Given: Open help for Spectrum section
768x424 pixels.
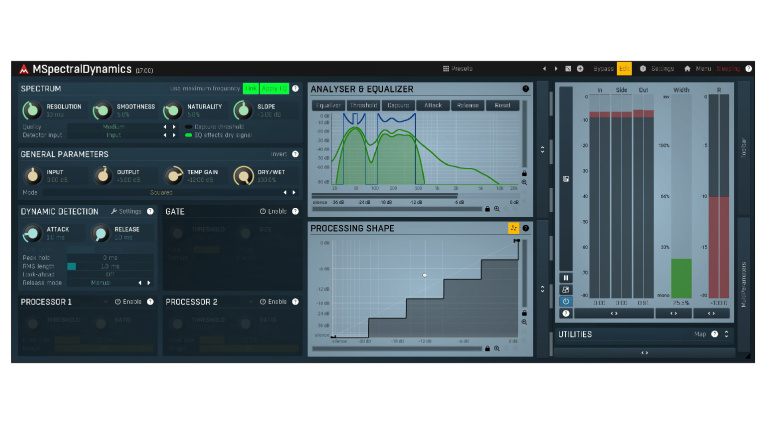Looking at the screenshot, I should (x=295, y=89).
